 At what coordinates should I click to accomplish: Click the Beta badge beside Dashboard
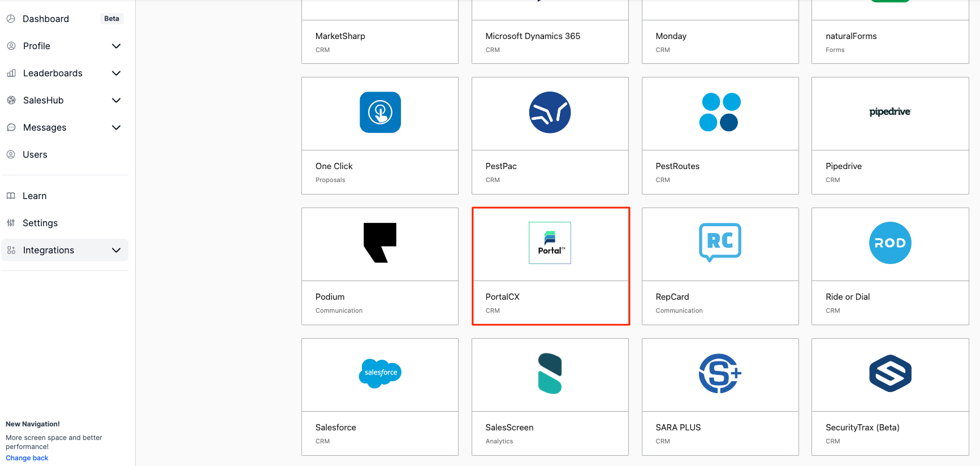(112, 19)
